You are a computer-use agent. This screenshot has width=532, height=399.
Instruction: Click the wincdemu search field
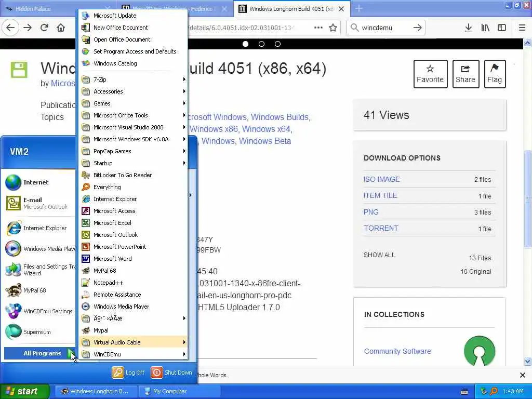tap(384, 28)
